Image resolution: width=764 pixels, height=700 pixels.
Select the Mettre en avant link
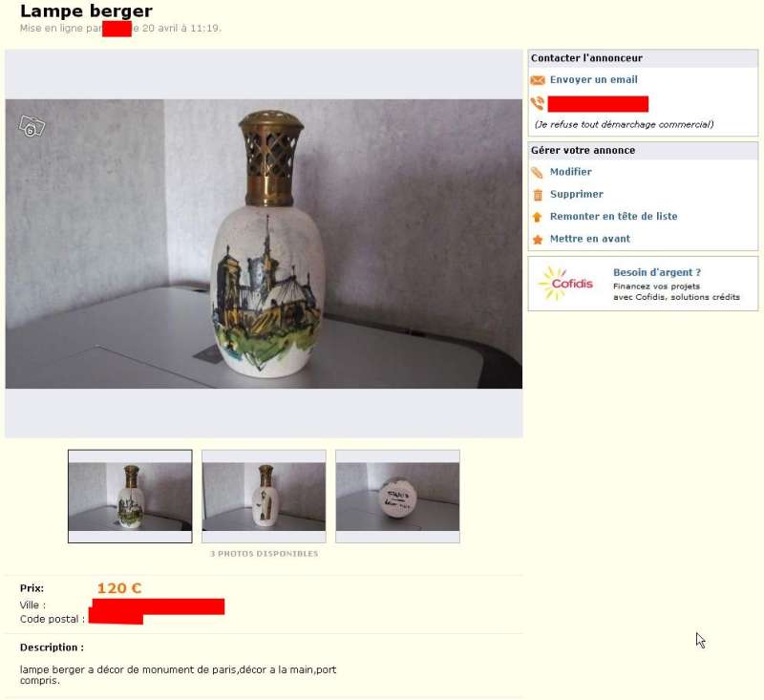[589, 239]
